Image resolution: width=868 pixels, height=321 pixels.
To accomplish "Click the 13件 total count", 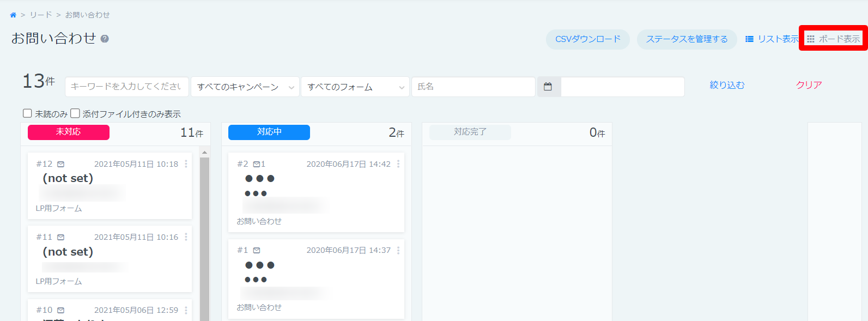I will pos(39,81).
